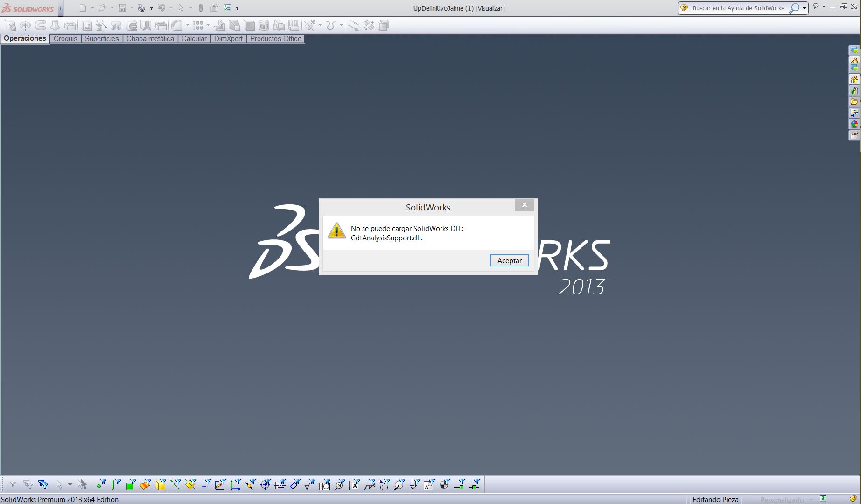The image size is (861, 504).
Task: Click the Select arrow tool in top bar
Action: (x=181, y=8)
